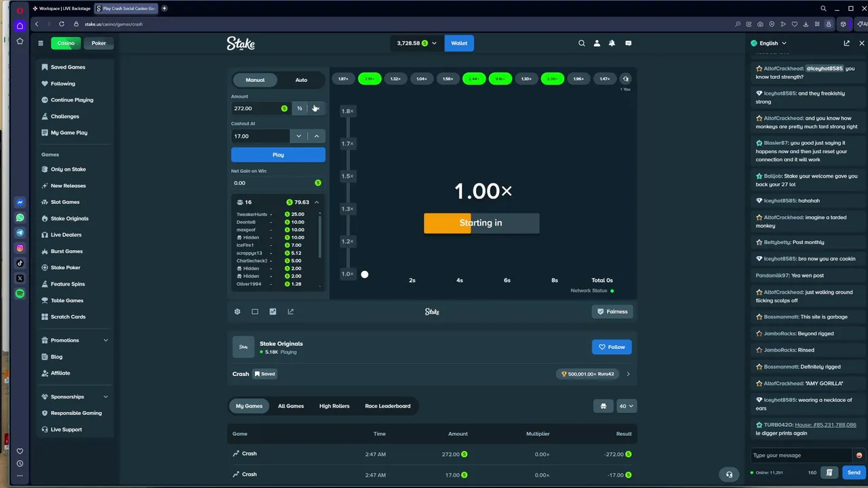This screenshot has width=868, height=488.
Task: Open a new browser tab
Action: (x=164, y=8)
